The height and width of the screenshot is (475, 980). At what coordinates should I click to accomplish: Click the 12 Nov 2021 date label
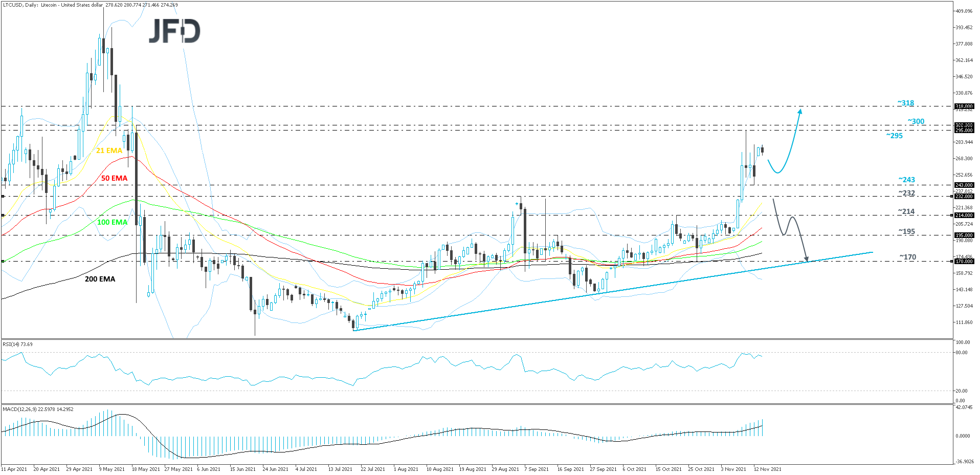click(x=767, y=469)
